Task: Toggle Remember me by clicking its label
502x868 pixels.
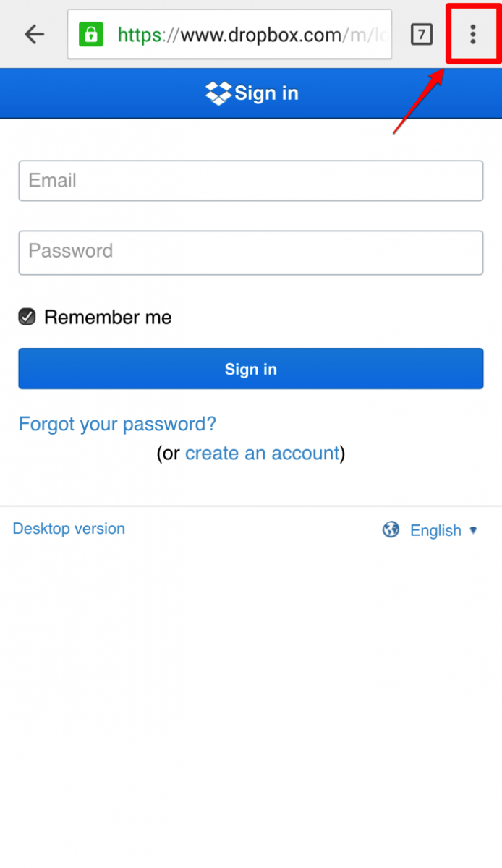Action: (x=107, y=317)
